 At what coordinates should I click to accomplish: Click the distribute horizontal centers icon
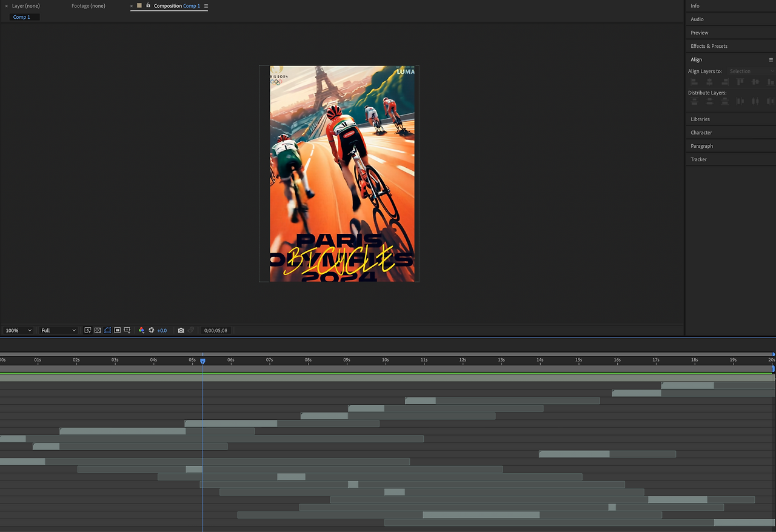[x=755, y=101]
